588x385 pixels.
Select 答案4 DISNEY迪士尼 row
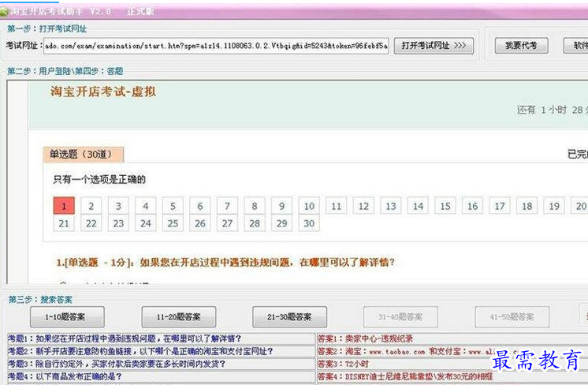click(452, 376)
